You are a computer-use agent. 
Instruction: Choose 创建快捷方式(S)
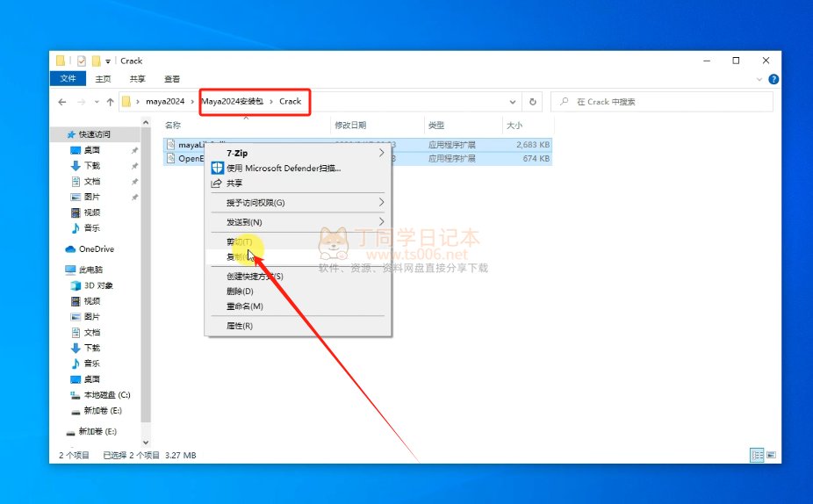click(x=299, y=277)
